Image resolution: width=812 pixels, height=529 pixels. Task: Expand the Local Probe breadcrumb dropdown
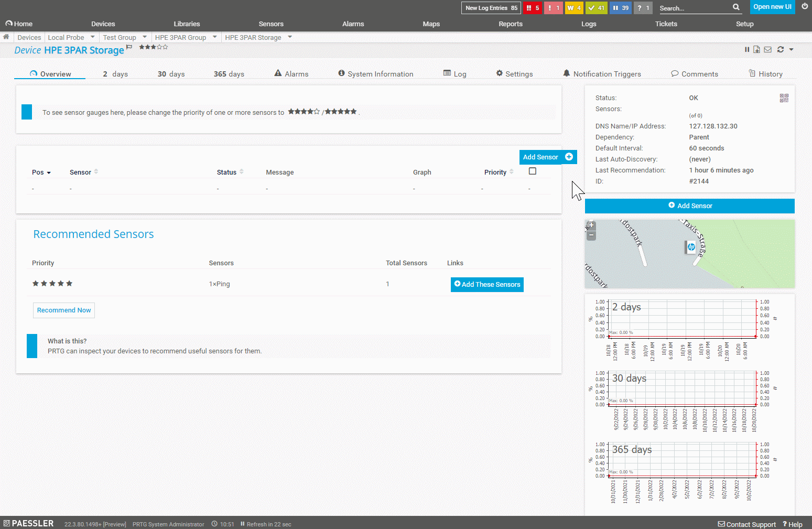pos(93,37)
